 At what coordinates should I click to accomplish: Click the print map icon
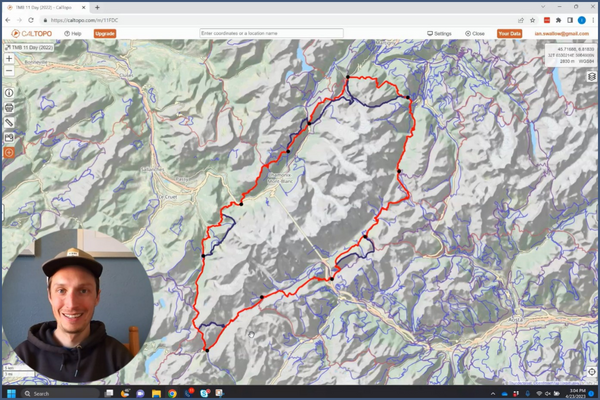pyautogui.click(x=9, y=108)
